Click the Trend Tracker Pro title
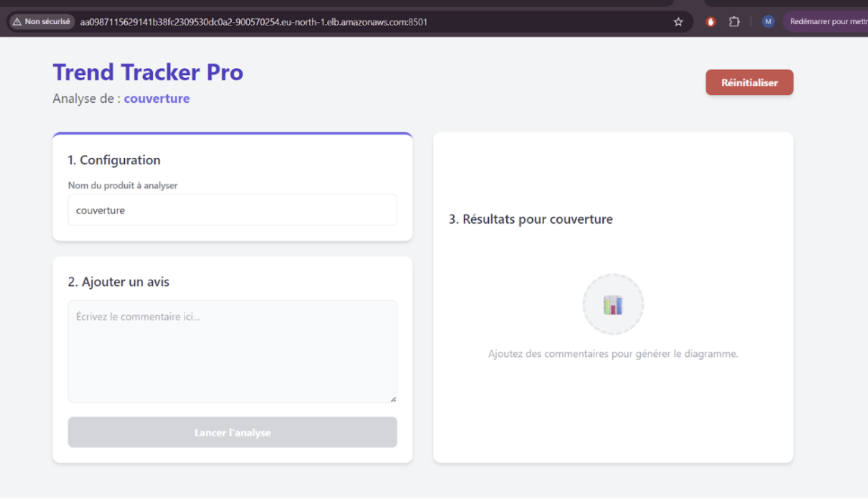 pyautogui.click(x=148, y=73)
